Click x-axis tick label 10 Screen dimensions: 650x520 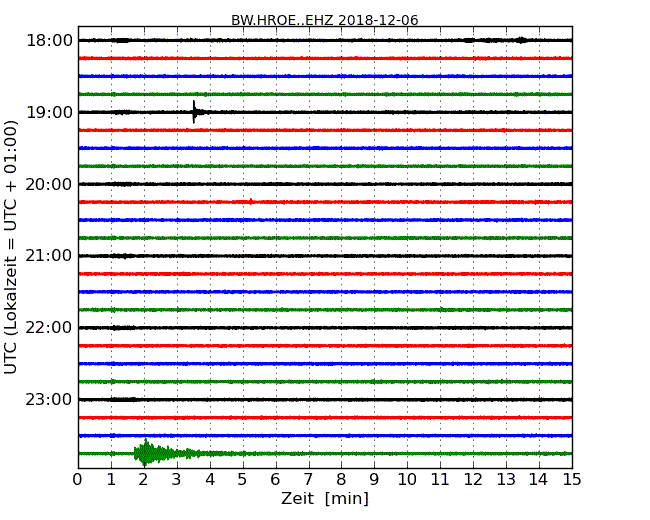click(407, 479)
